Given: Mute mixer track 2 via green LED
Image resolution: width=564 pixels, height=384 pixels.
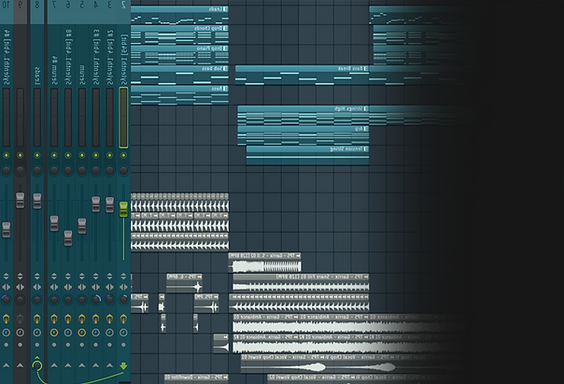Looking at the screenshot, I should (x=123, y=155).
